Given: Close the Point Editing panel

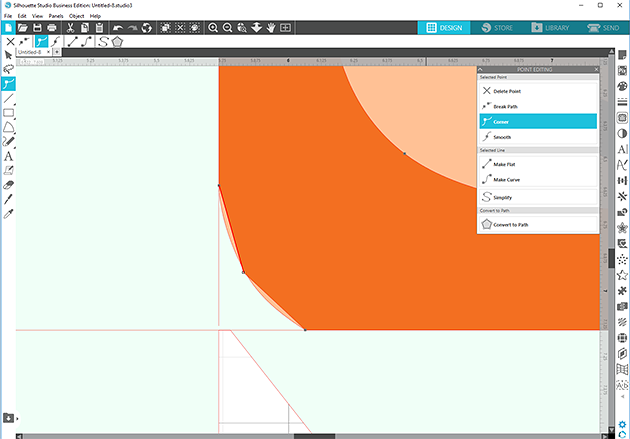Looking at the screenshot, I should coord(596,69).
